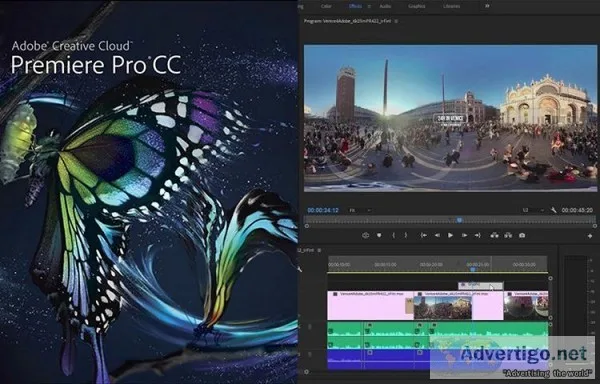This screenshot has width=600, height=384.
Task: Click the timeline ruler at 00:00:15:00
Action: click(385, 265)
